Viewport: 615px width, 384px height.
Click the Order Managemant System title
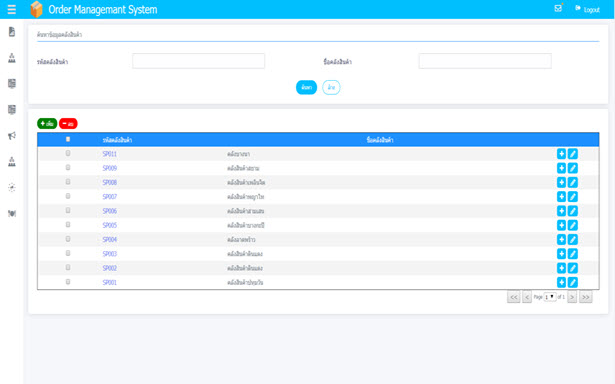(103, 9)
